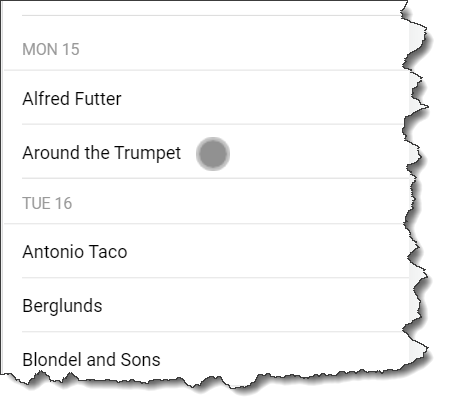
Task: Open the Alfred Futter entry
Action: pyautogui.click(x=207, y=98)
